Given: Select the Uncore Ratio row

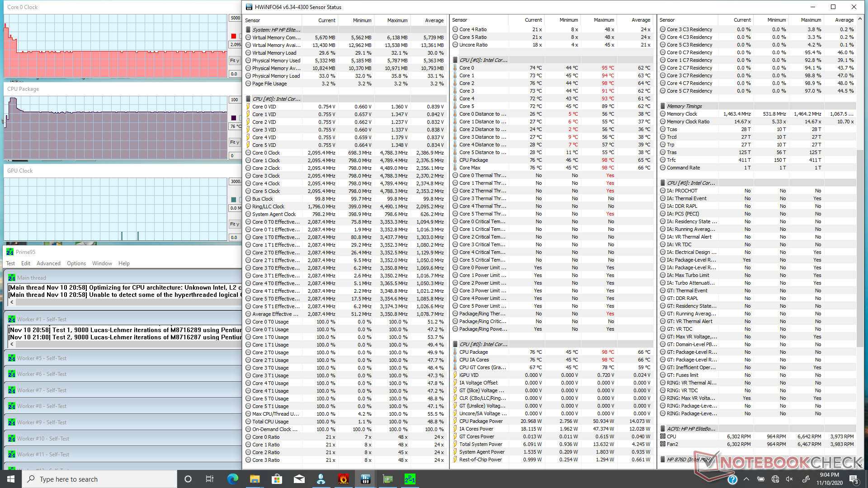Looking at the screenshot, I should [x=552, y=45].
